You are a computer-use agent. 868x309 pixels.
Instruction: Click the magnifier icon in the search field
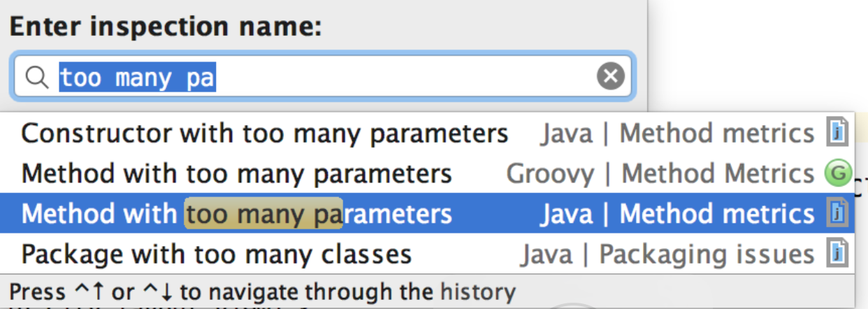(37, 77)
